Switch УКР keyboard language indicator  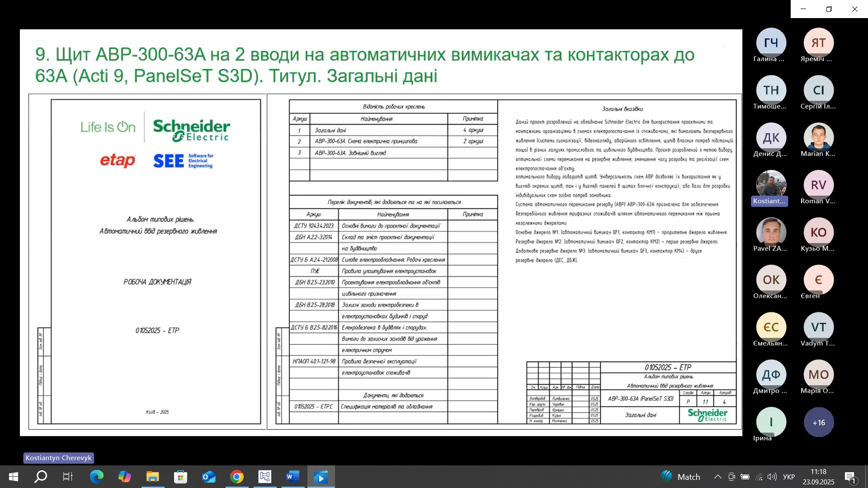789,477
